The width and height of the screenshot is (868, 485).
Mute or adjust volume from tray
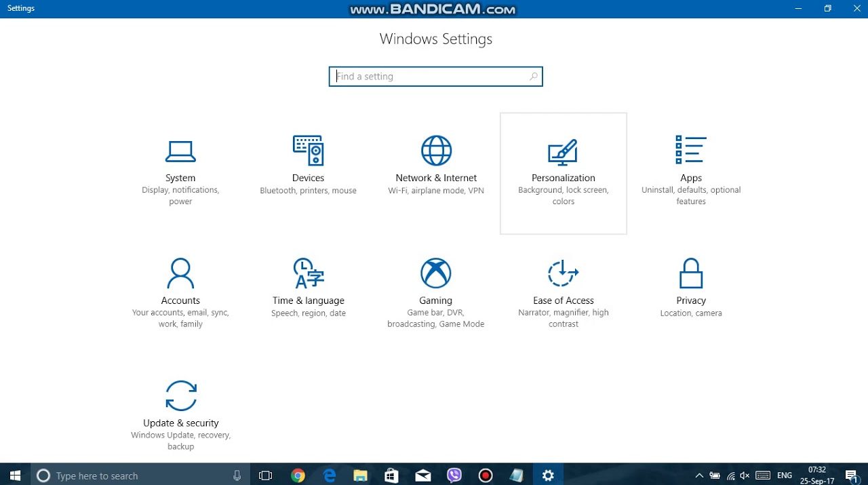tap(745, 476)
